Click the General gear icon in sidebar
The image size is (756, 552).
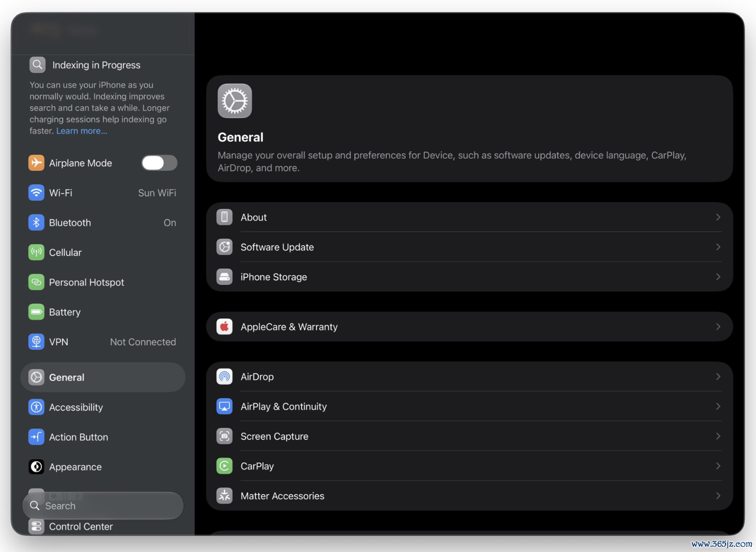point(36,377)
